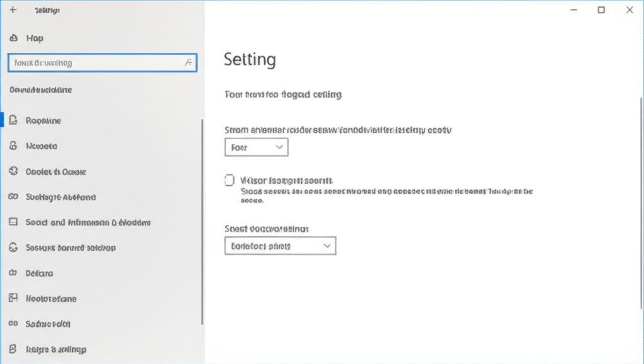Image resolution: width=644 pixels, height=364 pixels.
Task: Click the icon beside Nevoete
Action: 13,146
